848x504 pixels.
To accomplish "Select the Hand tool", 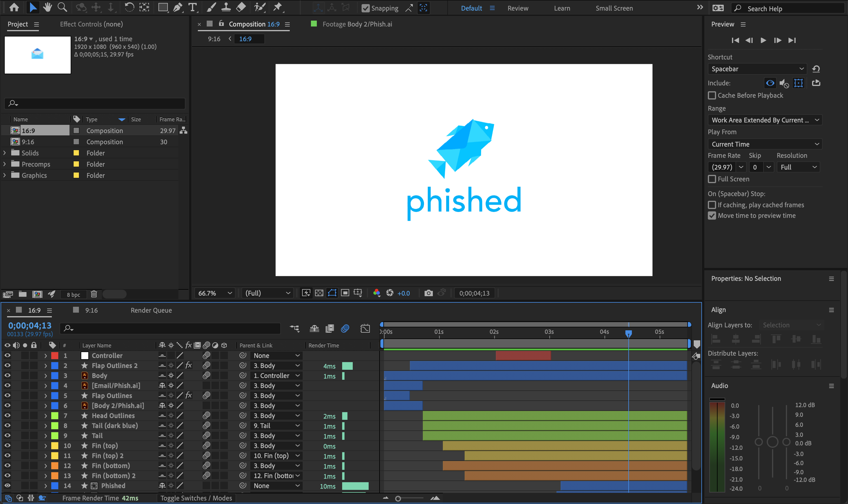I will pyautogui.click(x=47, y=7).
